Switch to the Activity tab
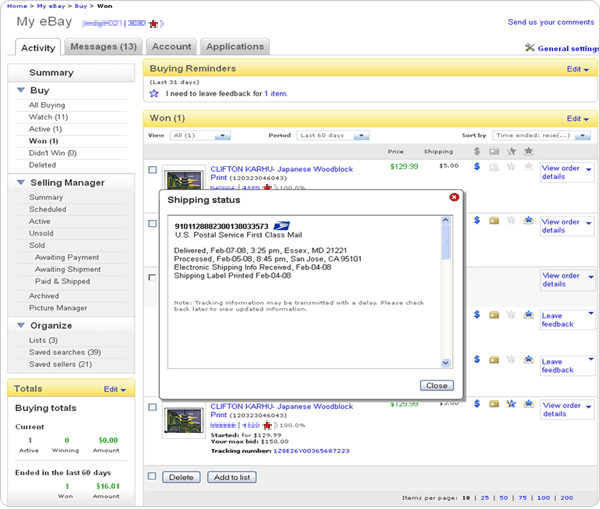 pyautogui.click(x=38, y=48)
